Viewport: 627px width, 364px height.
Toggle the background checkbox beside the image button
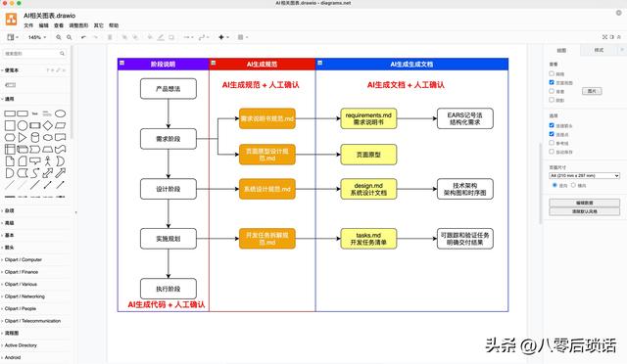(552, 91)
